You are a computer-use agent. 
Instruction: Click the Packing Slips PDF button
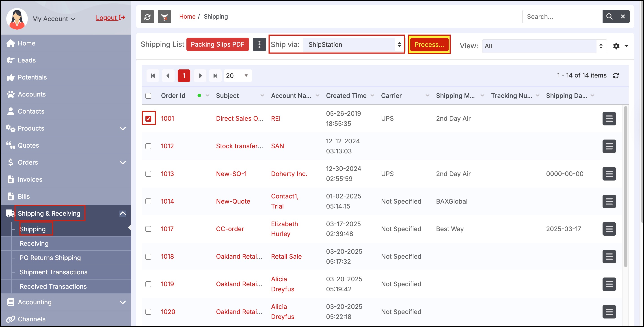coord(217,45)
